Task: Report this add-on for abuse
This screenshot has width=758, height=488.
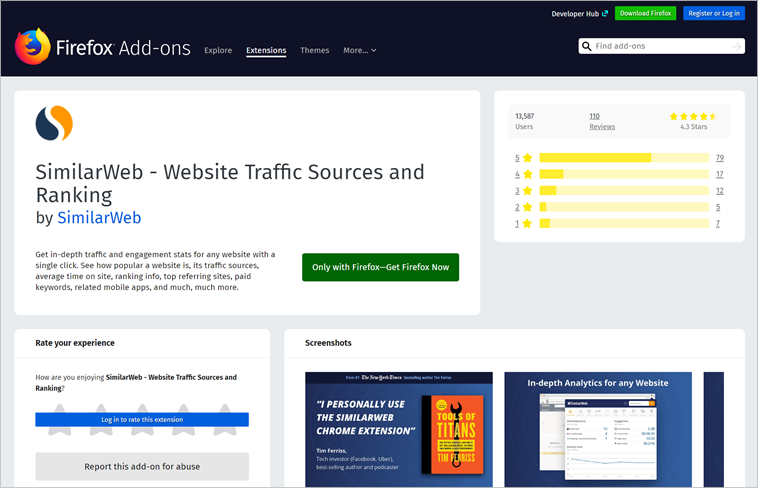Action: (142, 466)
